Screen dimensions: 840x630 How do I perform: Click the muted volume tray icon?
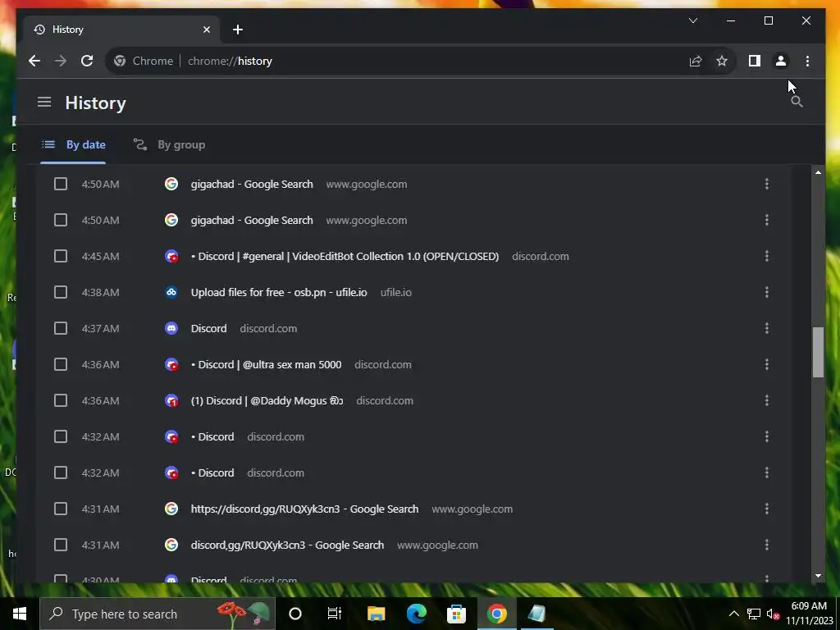click(x=773, y=614)
